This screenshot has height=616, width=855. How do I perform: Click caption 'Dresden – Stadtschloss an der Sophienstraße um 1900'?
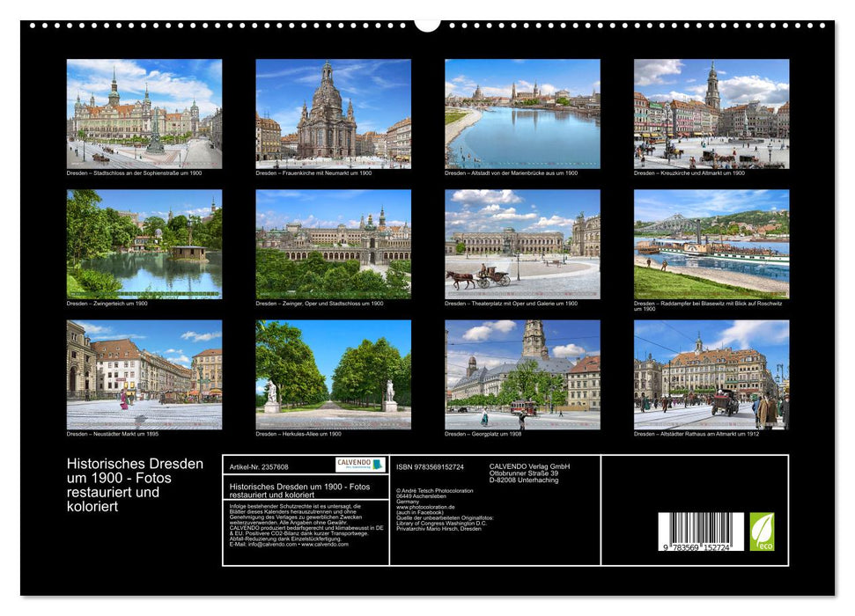tap(134, 173)
